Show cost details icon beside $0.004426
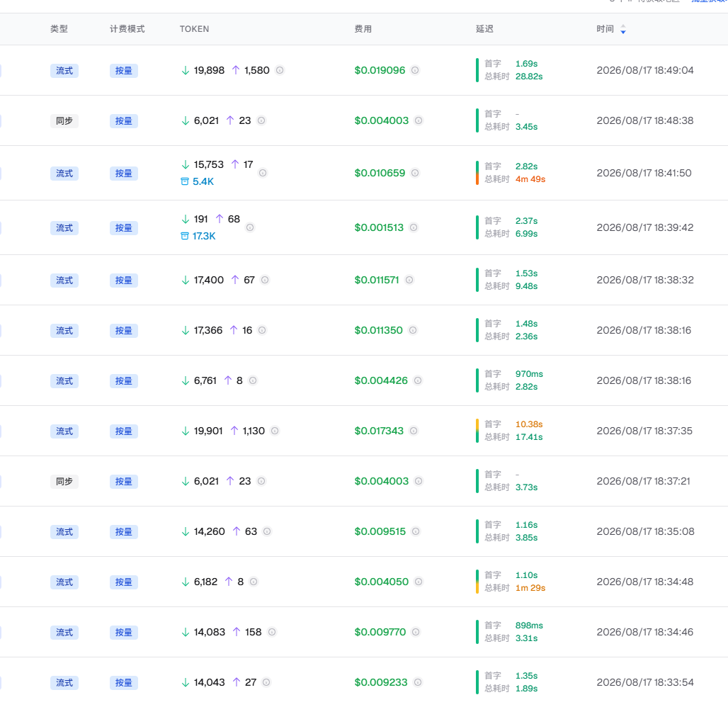The height and width of the screenshot is (707, 728). tap(418, 380)
